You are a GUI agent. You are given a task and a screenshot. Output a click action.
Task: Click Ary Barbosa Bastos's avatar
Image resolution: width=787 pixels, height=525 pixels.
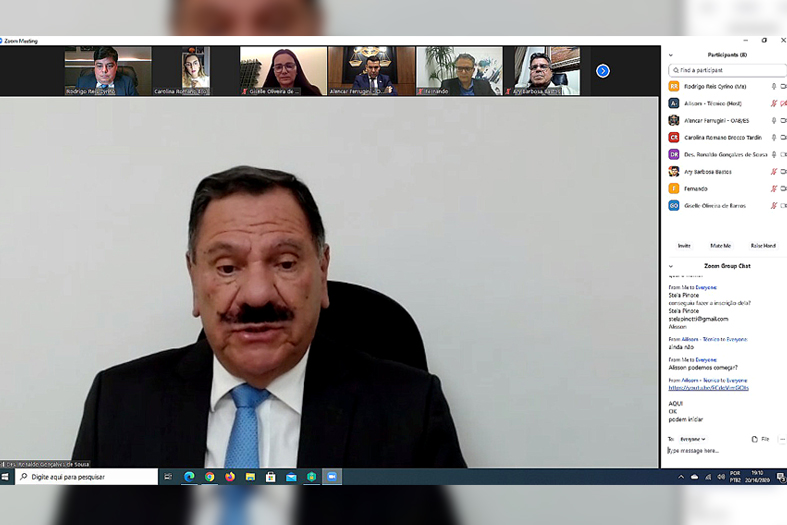[x=674, y=172]
